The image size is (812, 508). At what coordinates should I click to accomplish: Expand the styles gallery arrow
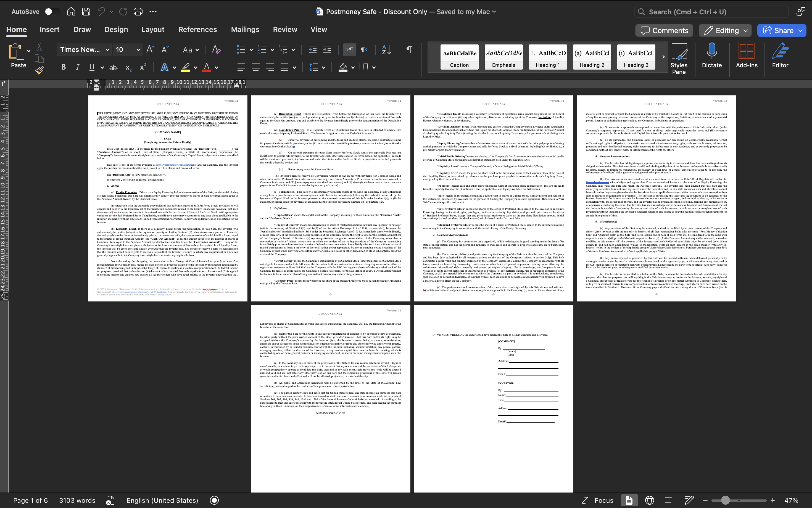coord(663,57)
